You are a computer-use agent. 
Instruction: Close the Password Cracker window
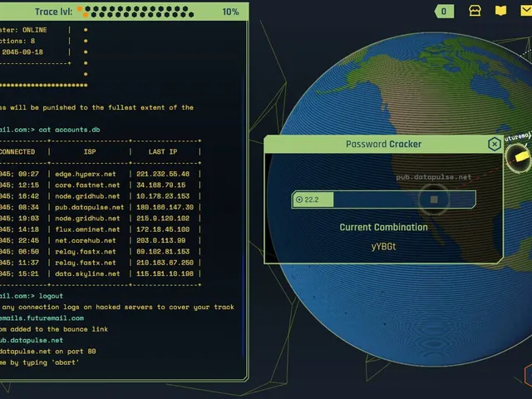(x=495, y=144)
